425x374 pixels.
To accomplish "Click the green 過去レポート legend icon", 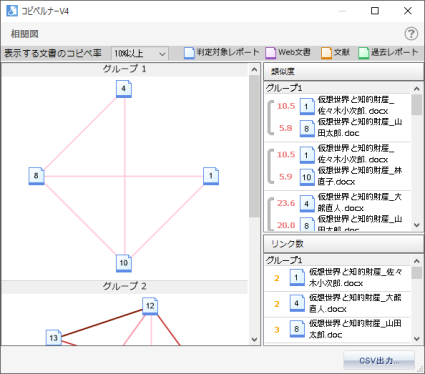I will tap(363, 53).
